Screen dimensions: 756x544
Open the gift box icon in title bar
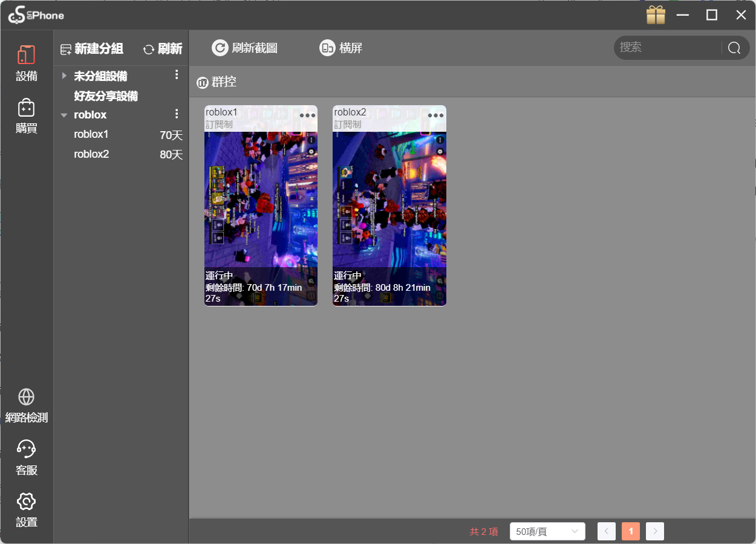656,15
